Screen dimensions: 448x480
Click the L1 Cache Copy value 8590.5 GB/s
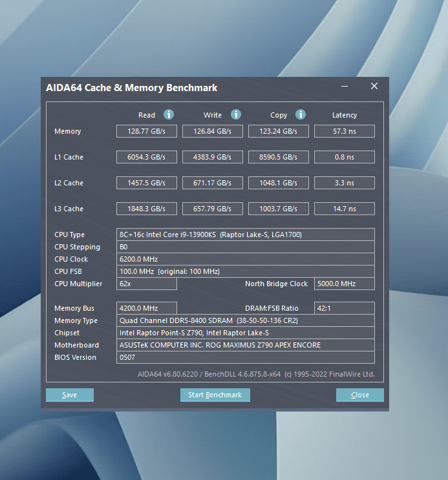(x=278, y=157)
